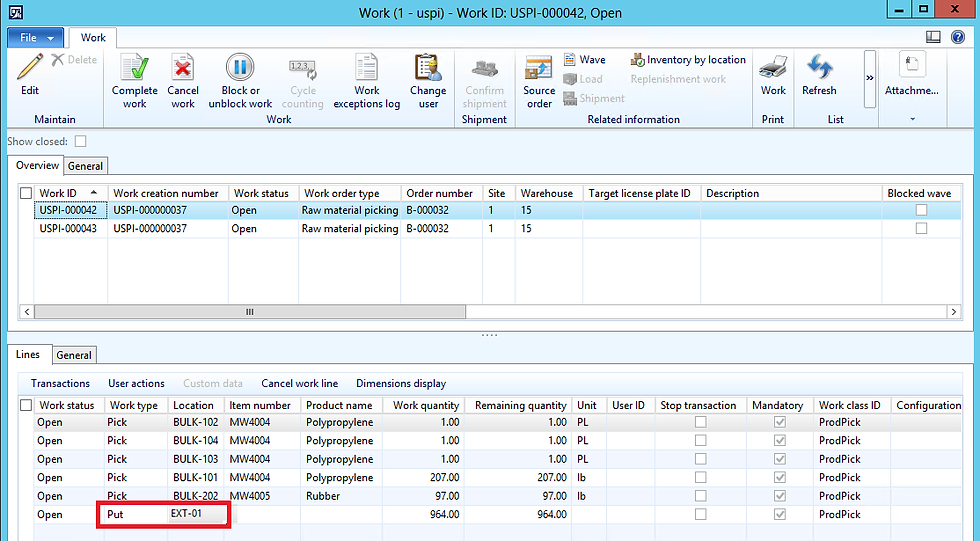
Task: Toggle Blocked wave for USPI-000043
Action: tap(921, 229)
